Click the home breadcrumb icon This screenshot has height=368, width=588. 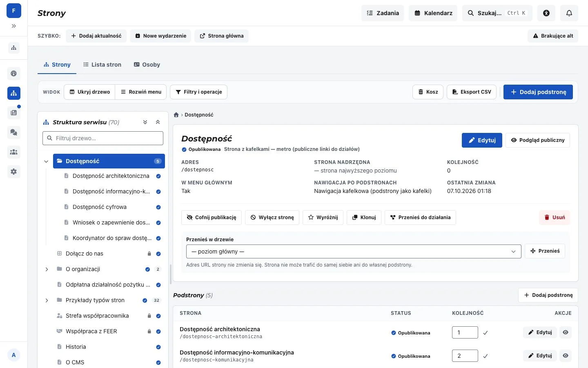(176, 115)
